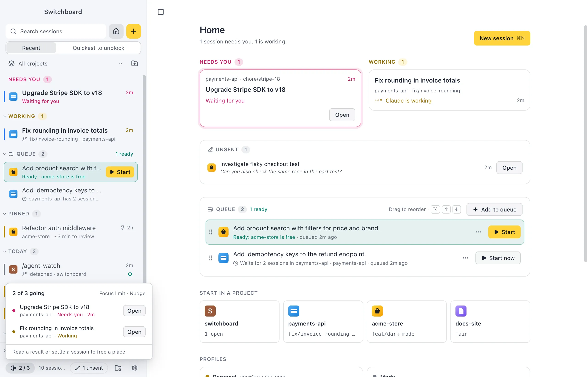Click the move-up arrow in queue header
The height and width of the screenshot is (377, 588).
click(446, 209)
